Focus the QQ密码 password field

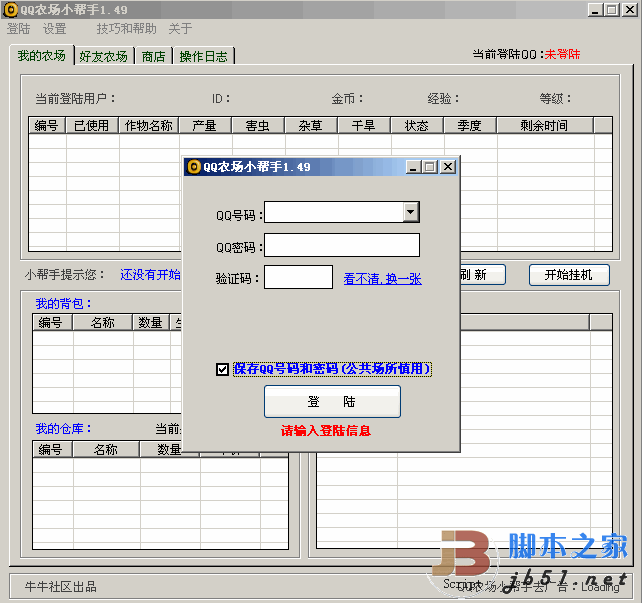342,245
